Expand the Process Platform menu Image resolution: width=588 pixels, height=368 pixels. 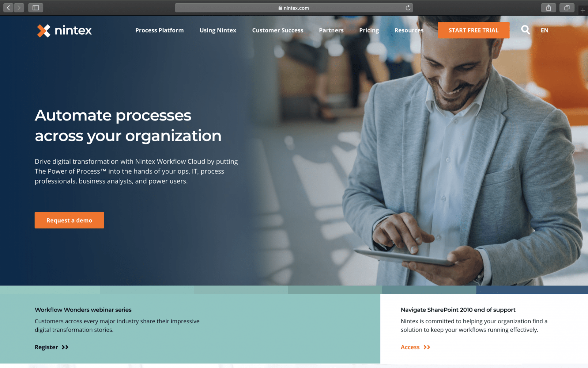(160, 30)
